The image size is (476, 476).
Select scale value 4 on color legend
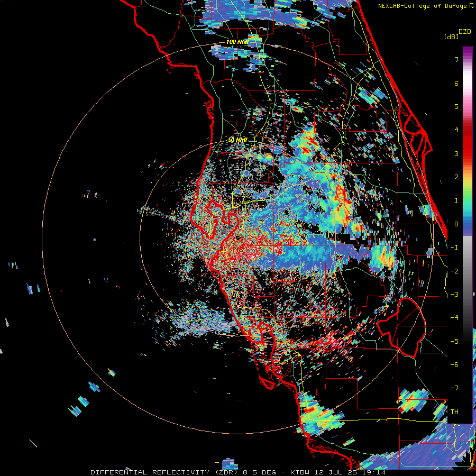point(456,130)
